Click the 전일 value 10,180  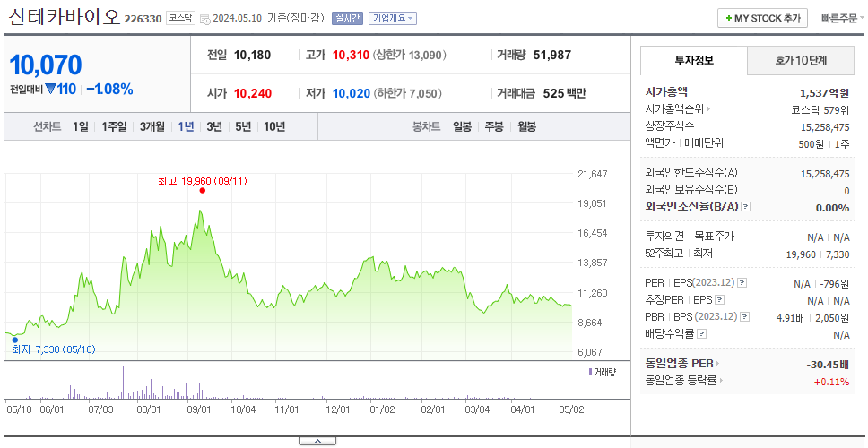point(253,55)
